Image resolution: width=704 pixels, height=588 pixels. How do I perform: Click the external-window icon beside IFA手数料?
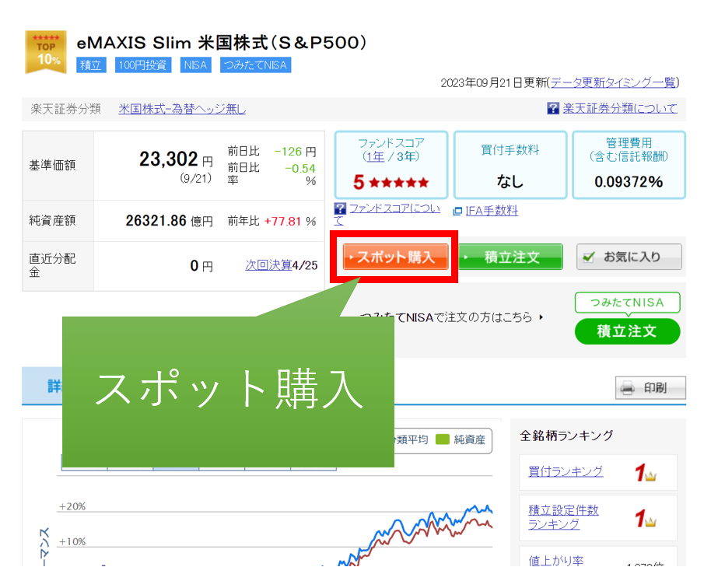pyautogui.click(x=457, y=211)
